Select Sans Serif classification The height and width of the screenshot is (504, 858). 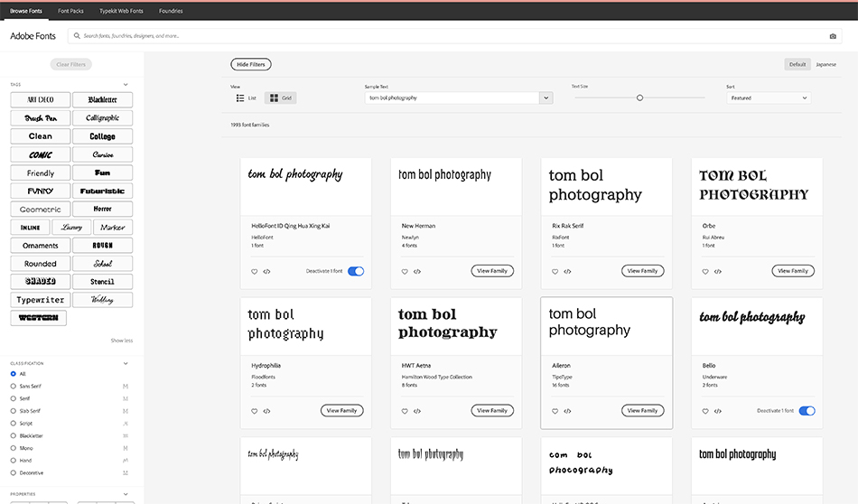pyautogui.click(x=14, y=387)
